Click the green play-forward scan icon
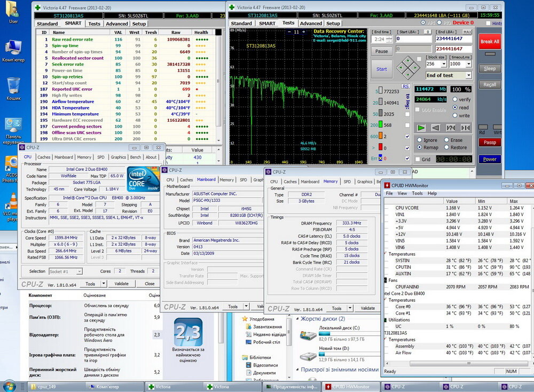The image size is (534, 392). tap(422, 128)
